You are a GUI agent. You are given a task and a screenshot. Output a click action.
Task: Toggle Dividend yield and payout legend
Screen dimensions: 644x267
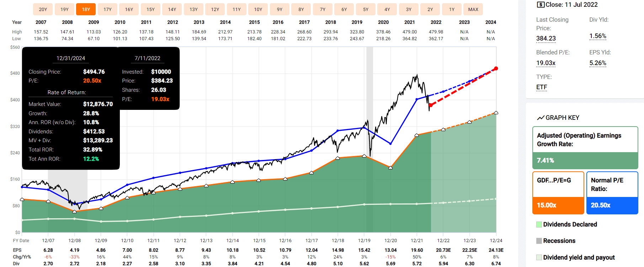click(539, 257)
